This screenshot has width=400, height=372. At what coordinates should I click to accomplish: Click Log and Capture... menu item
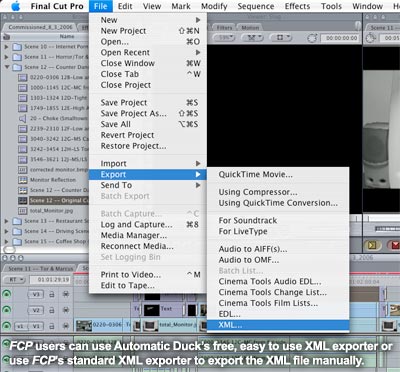(x=148, y=225)
